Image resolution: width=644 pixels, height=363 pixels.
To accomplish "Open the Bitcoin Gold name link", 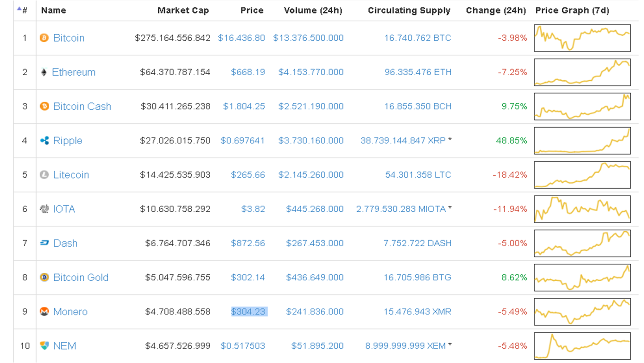I will 81,277.
